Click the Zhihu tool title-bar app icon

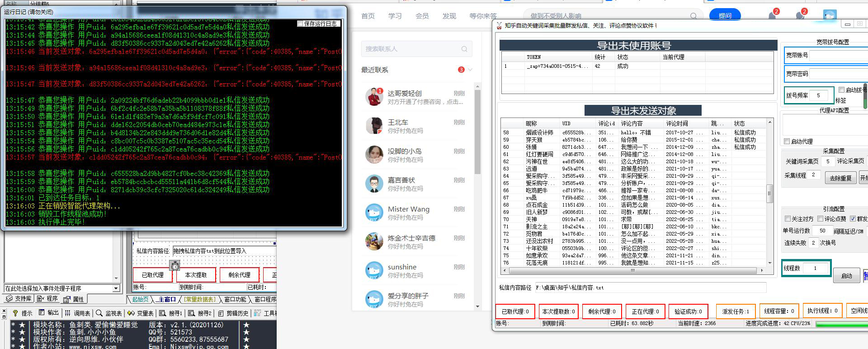(499, 26)
